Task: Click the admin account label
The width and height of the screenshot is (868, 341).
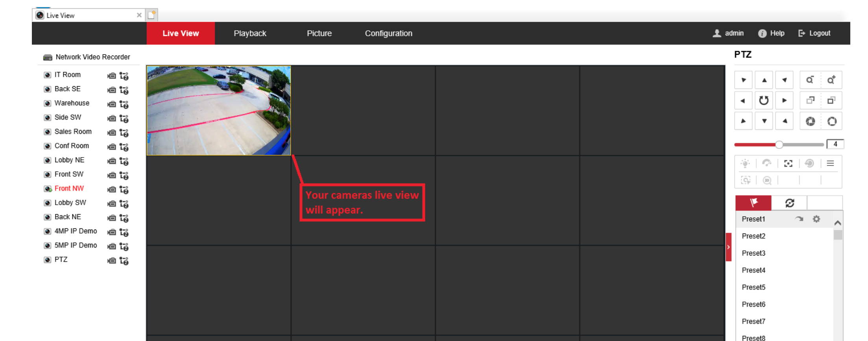Action: coord(734,33)
